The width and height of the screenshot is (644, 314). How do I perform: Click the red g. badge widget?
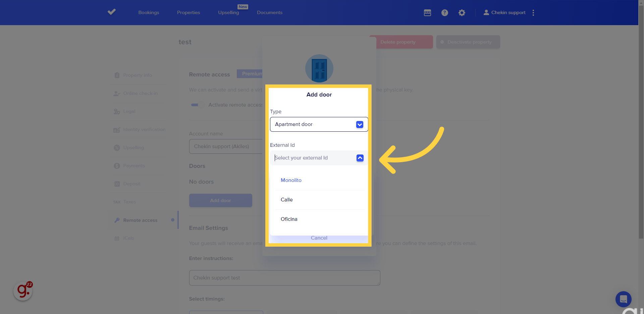coord(23,291)
